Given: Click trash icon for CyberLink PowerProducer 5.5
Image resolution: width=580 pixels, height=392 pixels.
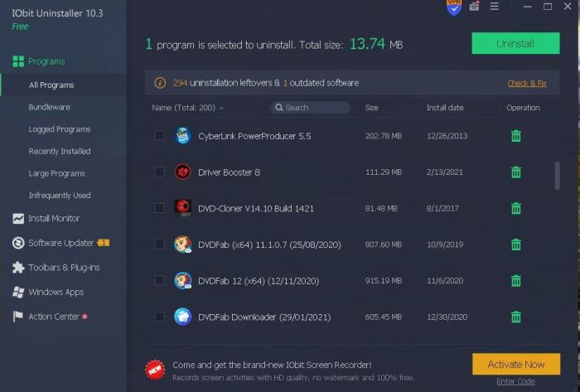Looking at the screenshot, I should point(516,136).
